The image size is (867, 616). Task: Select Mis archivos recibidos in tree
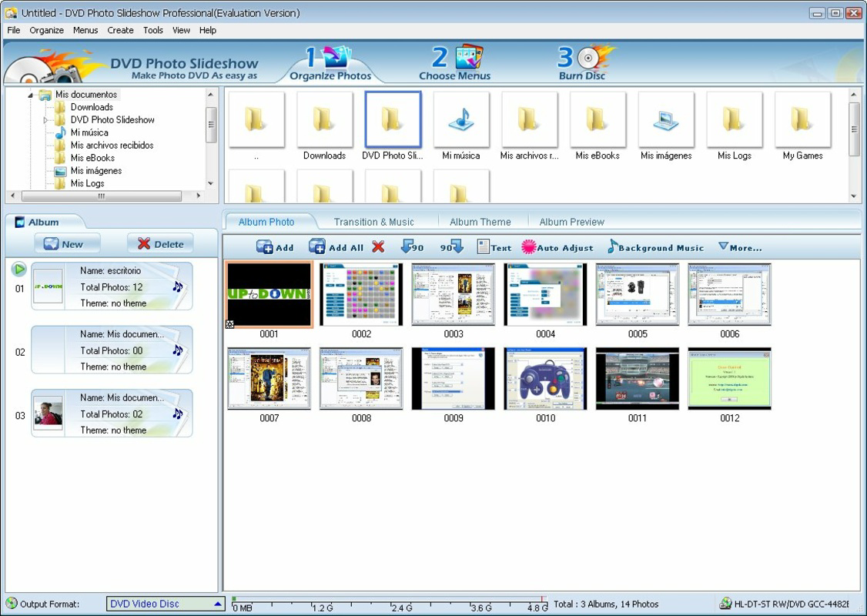112,146
